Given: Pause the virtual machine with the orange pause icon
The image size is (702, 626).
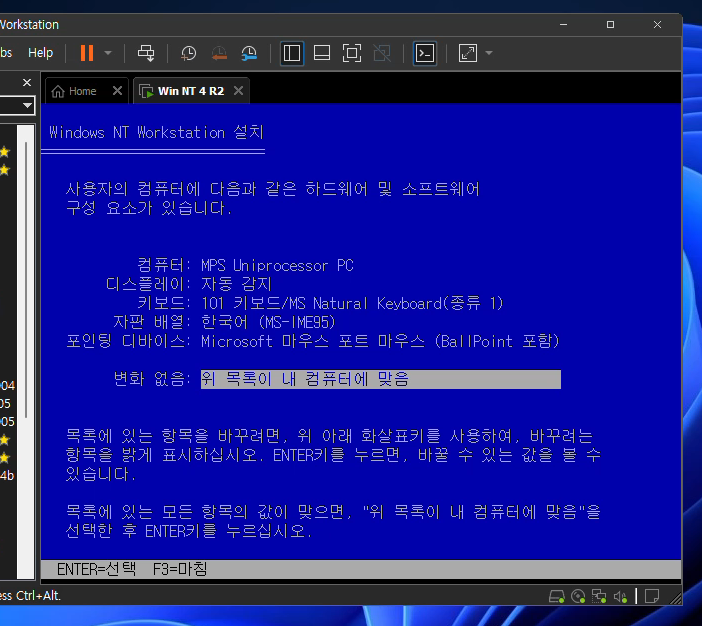Looking at the screenshot, I should click(87, 53).
